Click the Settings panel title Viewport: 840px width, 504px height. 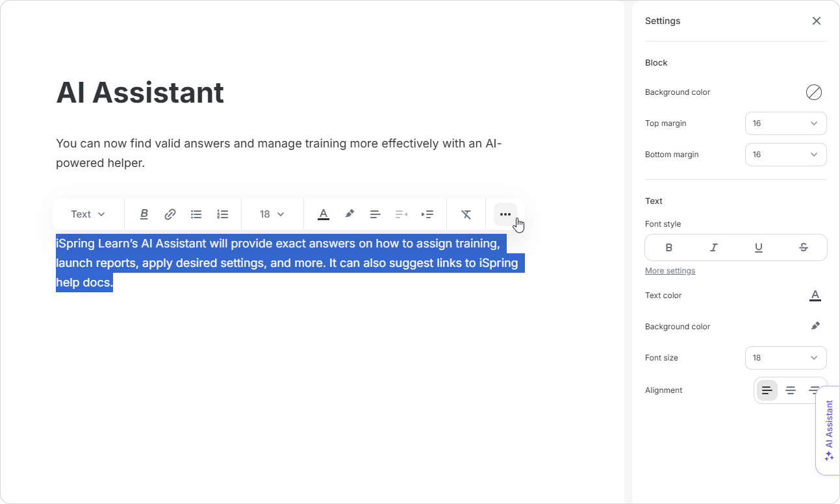click(663, 21)
